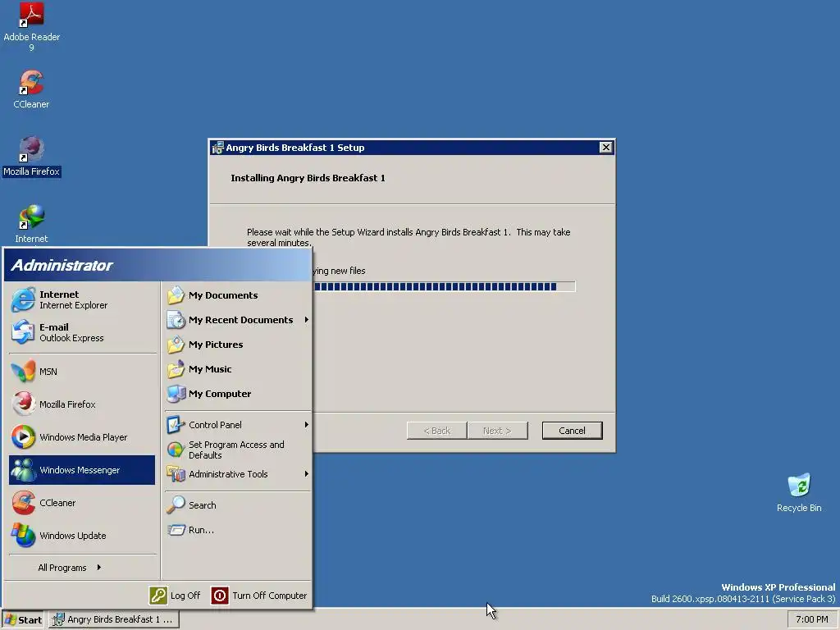Click Outlook Express E-mail icon in Start menu

point(23,332)
